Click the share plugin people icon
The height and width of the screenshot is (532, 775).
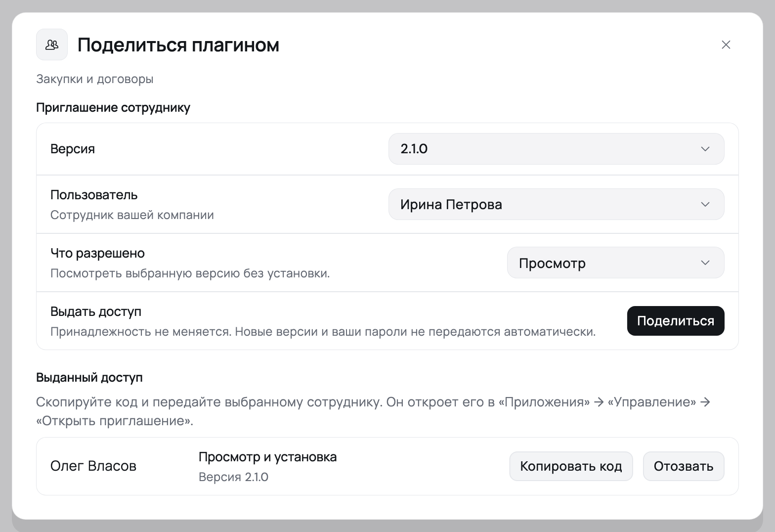click(x=52, y=44)
